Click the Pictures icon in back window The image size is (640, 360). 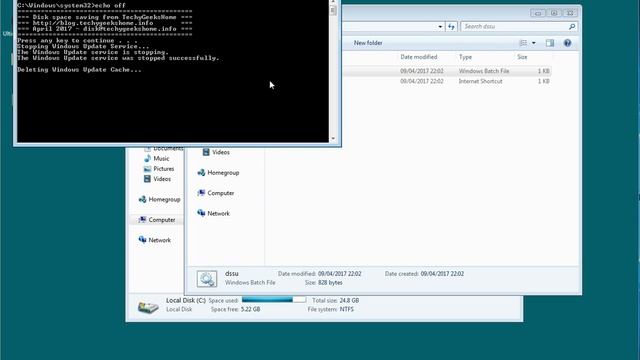(x=147, y=169)
